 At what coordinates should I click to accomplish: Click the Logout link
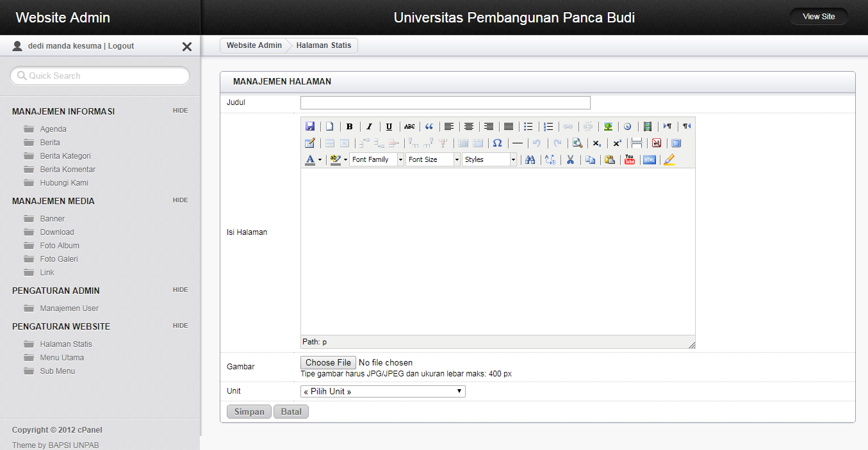[x=121, y=46]
